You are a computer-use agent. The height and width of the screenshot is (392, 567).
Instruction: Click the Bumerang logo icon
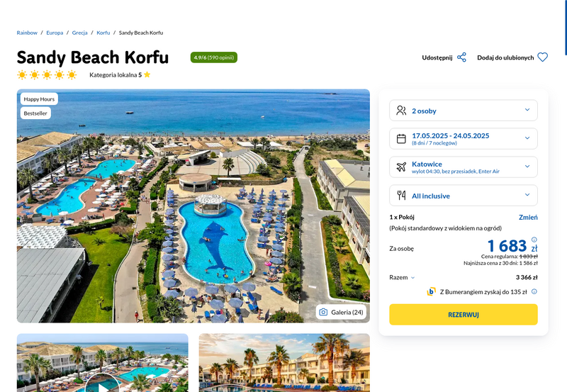431,291
